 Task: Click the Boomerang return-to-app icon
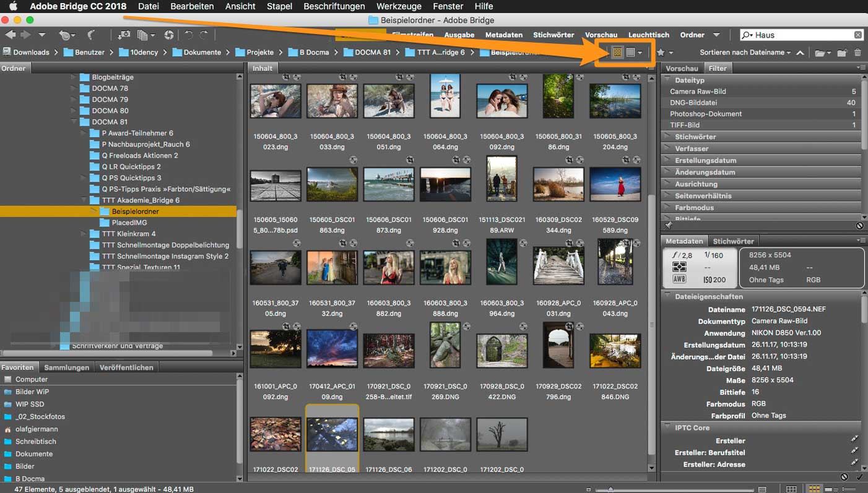coord(91,35)
